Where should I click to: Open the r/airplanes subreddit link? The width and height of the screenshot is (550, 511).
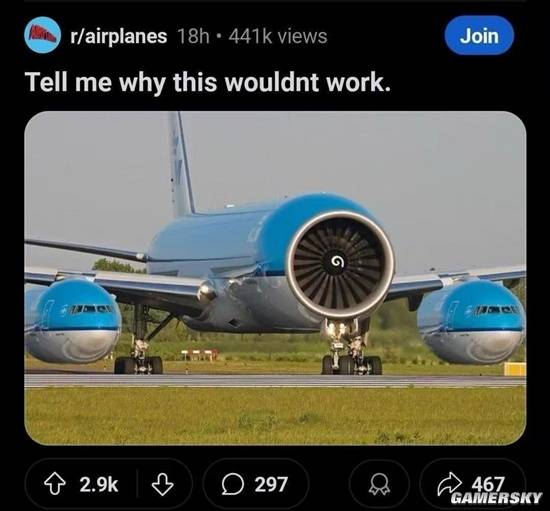pyautogui.click(x=119, y=36)
